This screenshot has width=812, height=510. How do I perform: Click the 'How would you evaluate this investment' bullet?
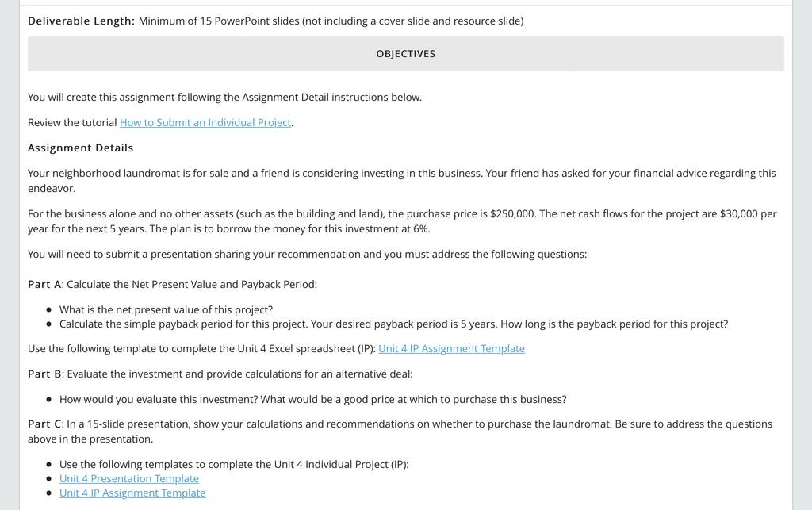point(312,399)
